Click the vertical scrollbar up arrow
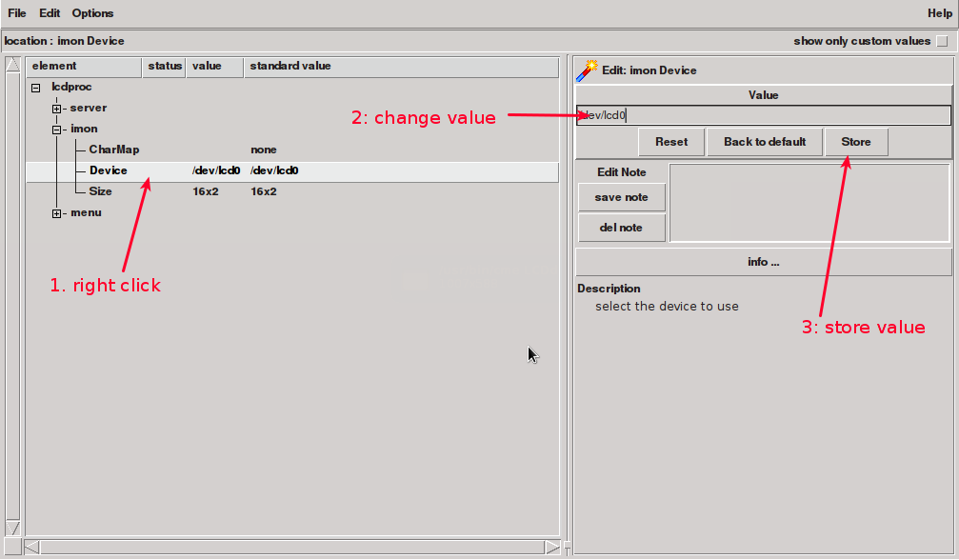The height and width of the screenshot is (560, 959). click(13, 65)
